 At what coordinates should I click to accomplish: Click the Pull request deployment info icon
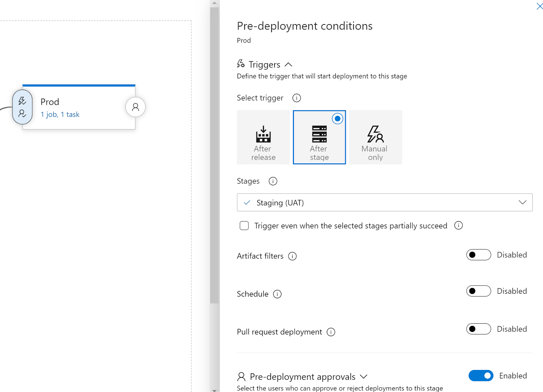point(331,332)
